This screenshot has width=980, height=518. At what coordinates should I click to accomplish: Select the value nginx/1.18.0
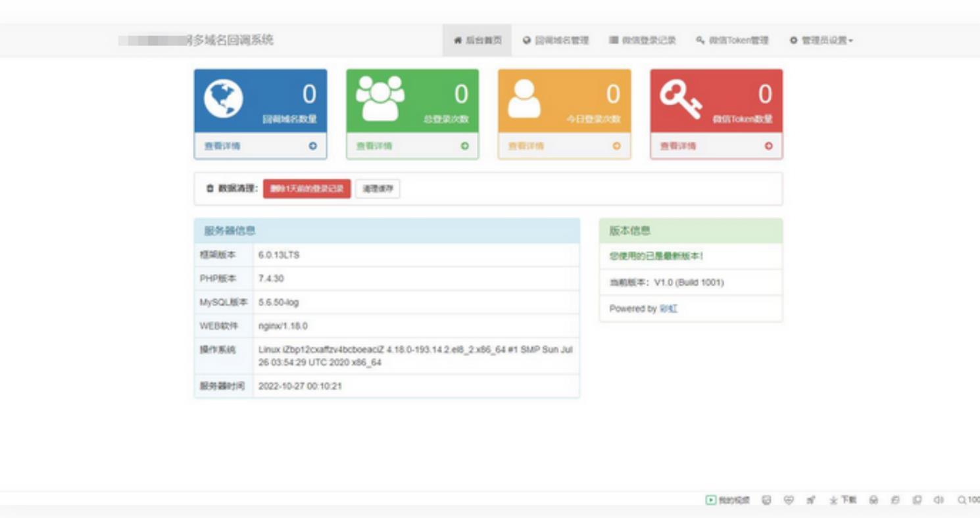(x=283, y=326)
